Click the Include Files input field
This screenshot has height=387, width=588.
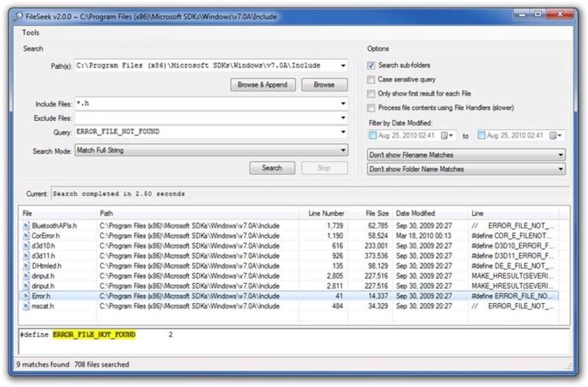click(207, 103)
